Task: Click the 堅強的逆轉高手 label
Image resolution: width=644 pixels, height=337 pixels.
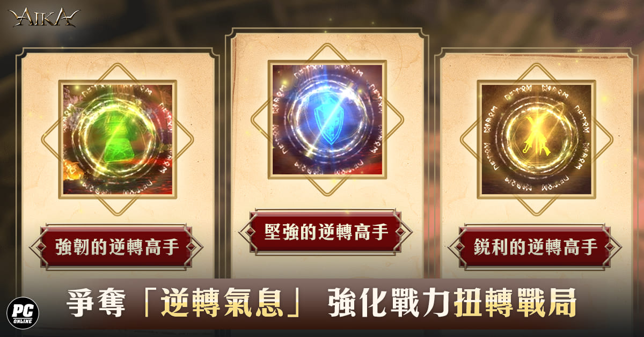Action: click(326, 232)
